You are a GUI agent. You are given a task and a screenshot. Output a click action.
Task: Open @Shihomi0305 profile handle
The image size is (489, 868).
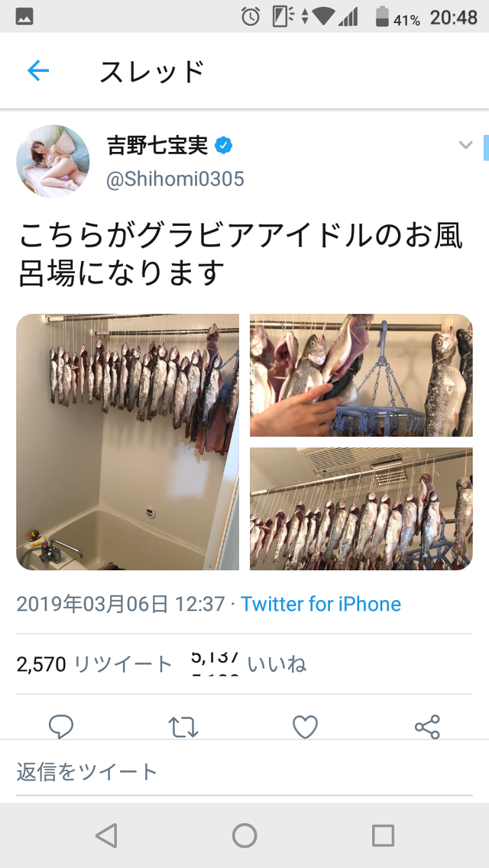point(175,179)
